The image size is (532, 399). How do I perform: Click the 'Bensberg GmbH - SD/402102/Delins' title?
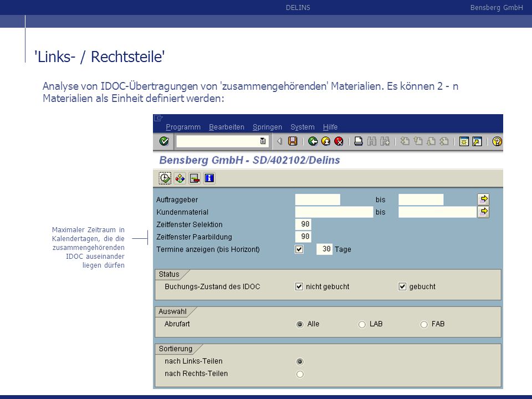pyautogui.click(x=250, y=160)
